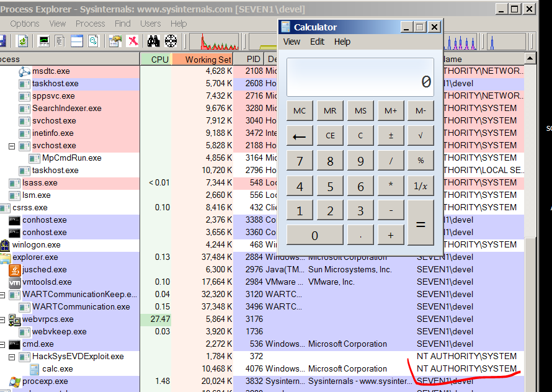
Task: Click the crosshair Find Window target icon
Action: [171, 42]
